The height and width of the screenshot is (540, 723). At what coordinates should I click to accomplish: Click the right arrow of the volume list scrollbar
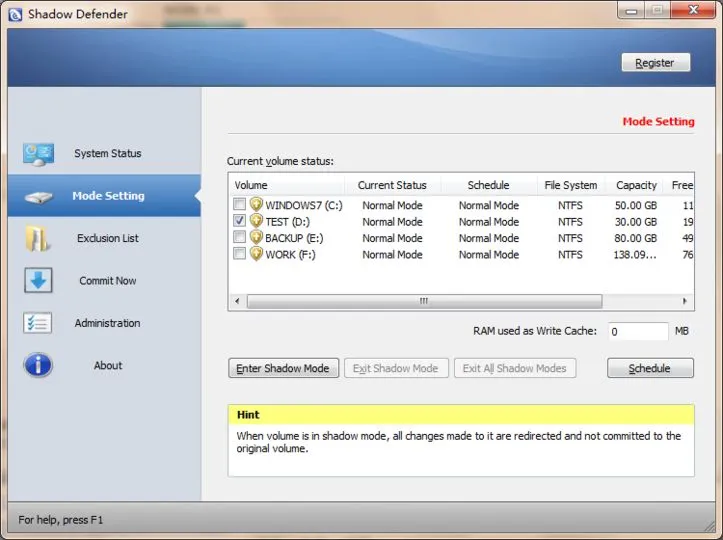685,301
